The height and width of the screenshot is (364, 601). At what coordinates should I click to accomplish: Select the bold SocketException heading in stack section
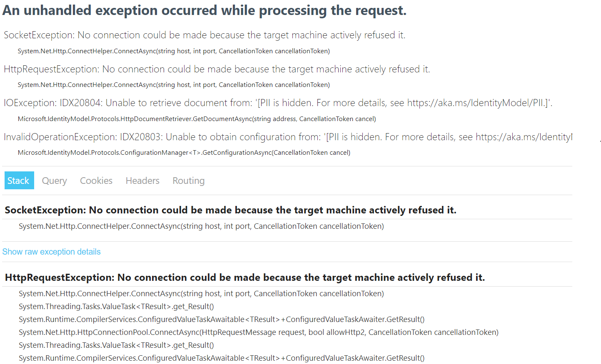pyautogui.click(x=230, y=210)
